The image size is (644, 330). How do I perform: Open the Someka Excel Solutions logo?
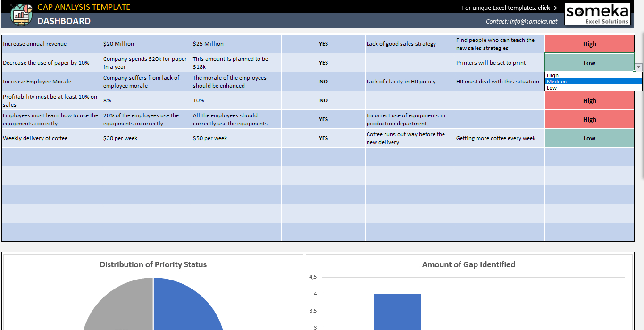pos(598,14)
